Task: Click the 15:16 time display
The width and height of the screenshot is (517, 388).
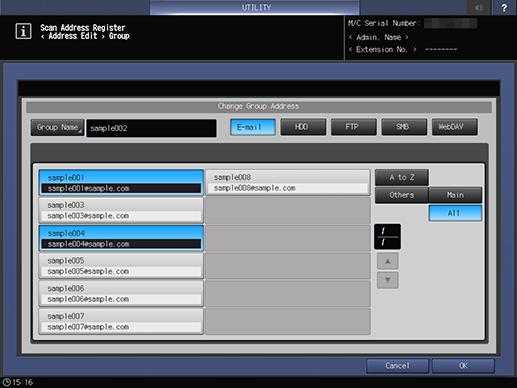Action: point(23,382)
